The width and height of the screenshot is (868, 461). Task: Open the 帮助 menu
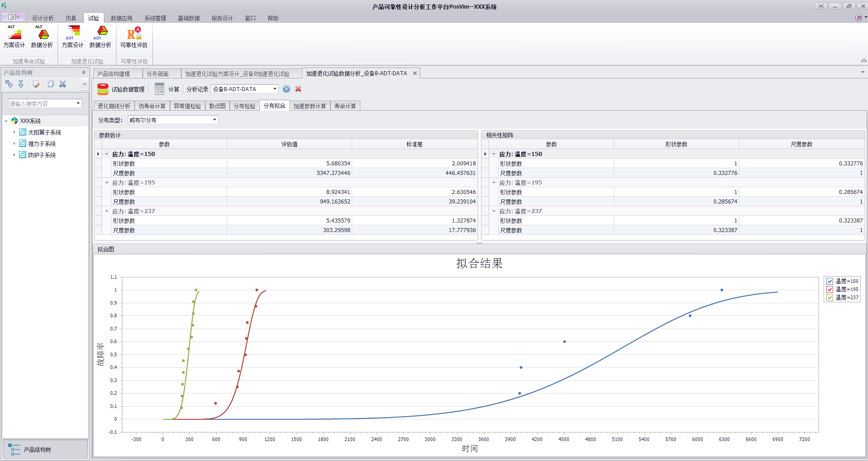273,18
